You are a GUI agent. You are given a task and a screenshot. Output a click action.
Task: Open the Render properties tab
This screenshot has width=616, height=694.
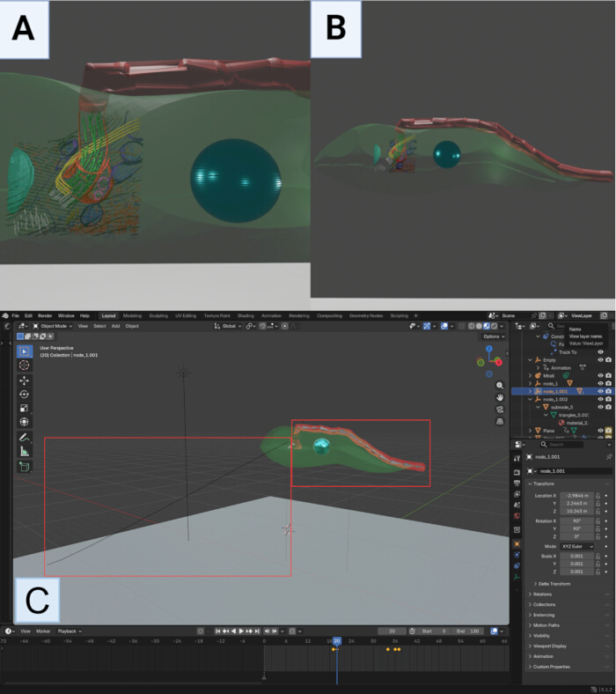[517, 472]
